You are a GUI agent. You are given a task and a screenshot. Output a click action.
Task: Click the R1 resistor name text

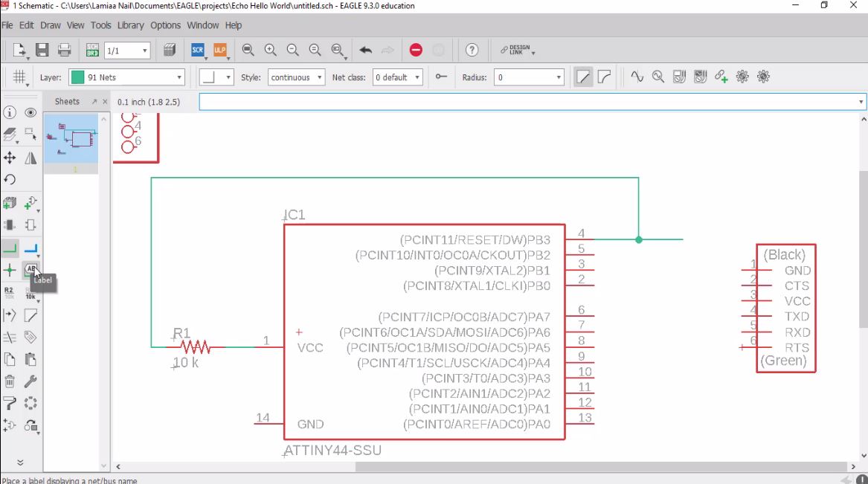tap(181, 333)
